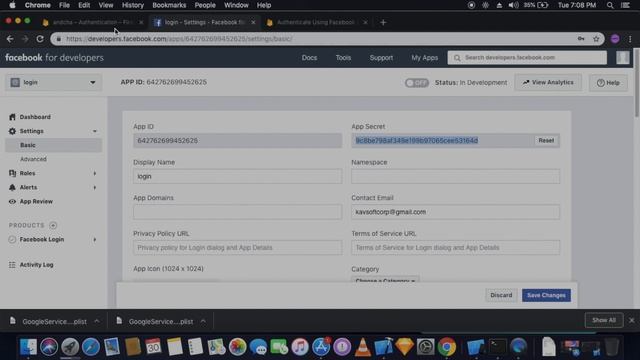
Task: Open VLC from the dock
Action: tap(362, 347)
